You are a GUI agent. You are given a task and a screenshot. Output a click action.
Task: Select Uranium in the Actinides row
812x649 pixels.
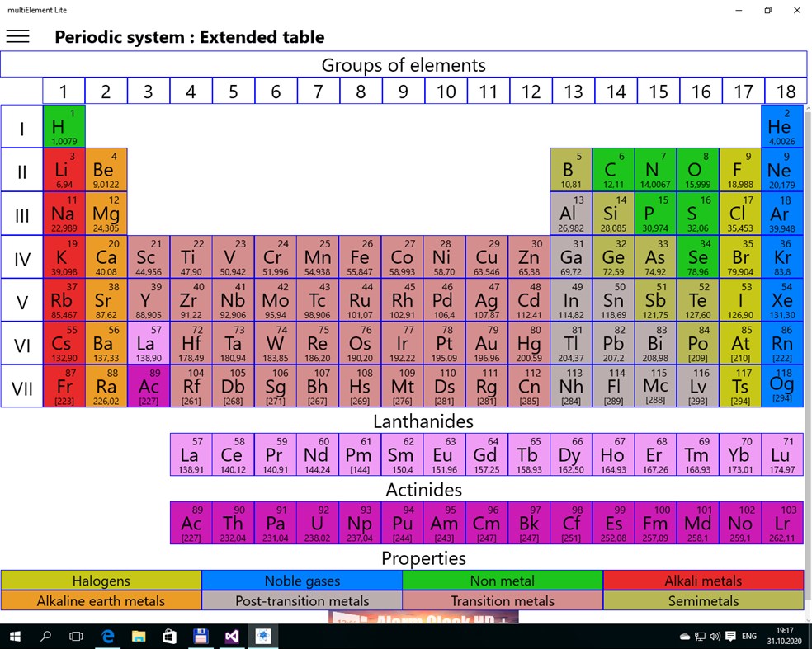[x=317, y=523]
